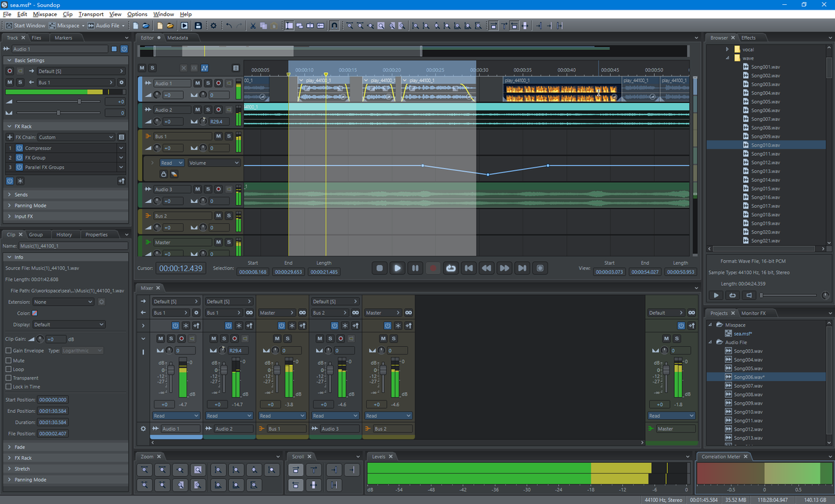The image size is (835, 504).
Task: Mute the Bus 1 track
Action: (218, 136)
